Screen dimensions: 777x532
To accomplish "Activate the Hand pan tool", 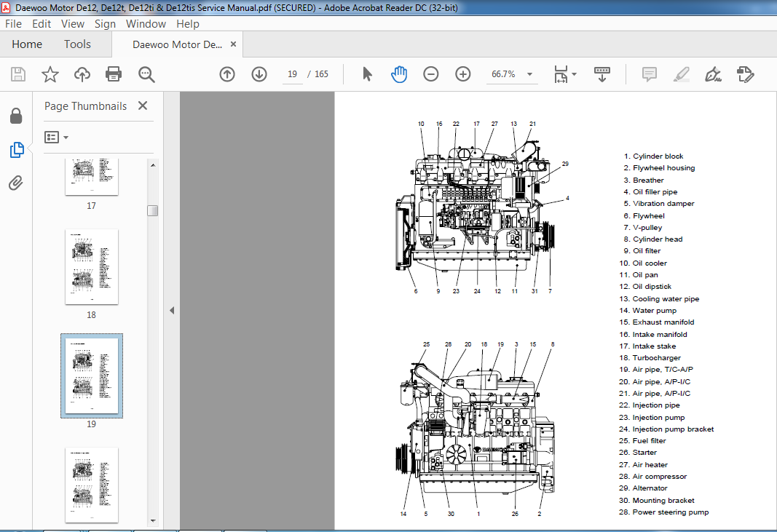I will tap(399, 74).
